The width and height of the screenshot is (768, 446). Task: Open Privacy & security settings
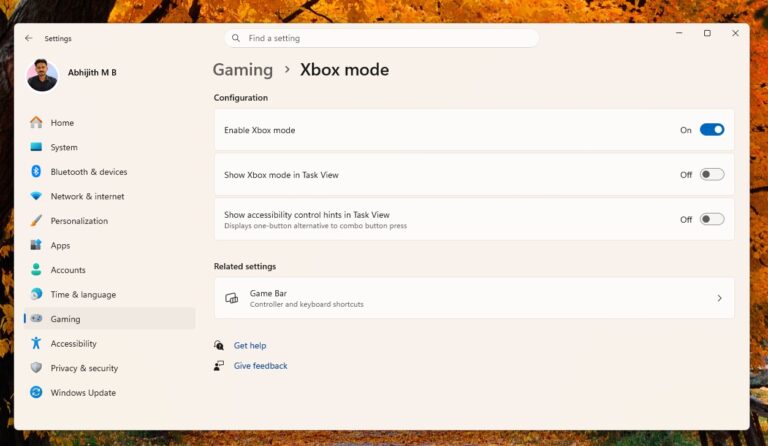110,368
